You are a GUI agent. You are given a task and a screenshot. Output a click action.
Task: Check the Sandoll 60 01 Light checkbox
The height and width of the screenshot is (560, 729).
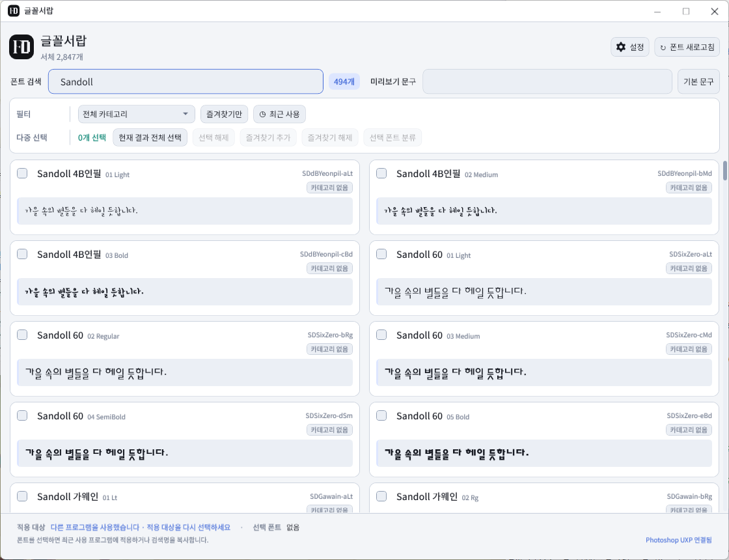point(381,254)
